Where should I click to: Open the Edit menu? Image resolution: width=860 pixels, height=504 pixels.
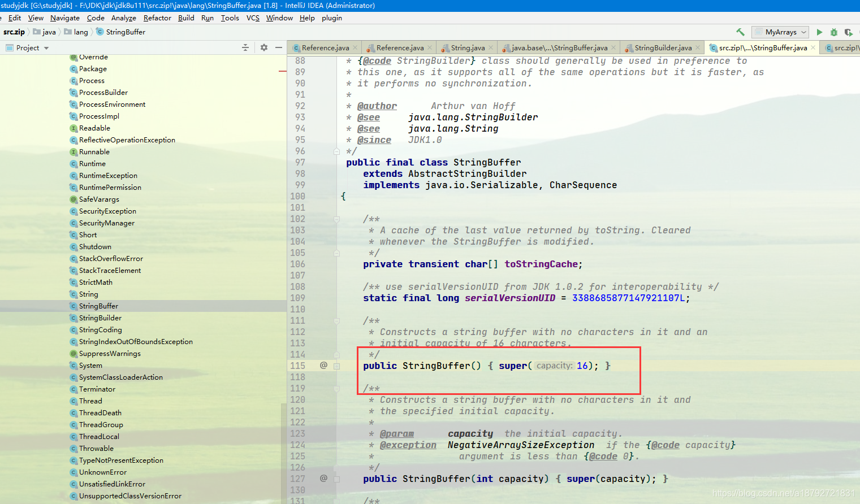15,18
